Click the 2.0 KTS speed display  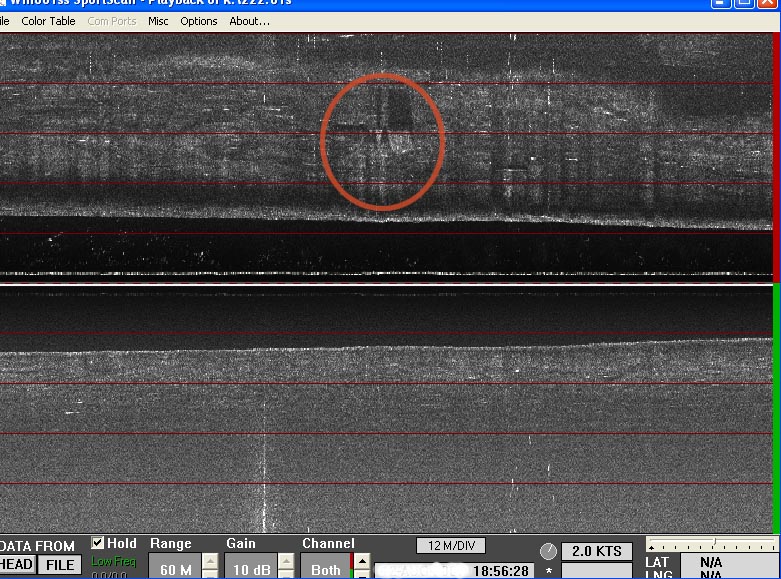click(596, 551)
